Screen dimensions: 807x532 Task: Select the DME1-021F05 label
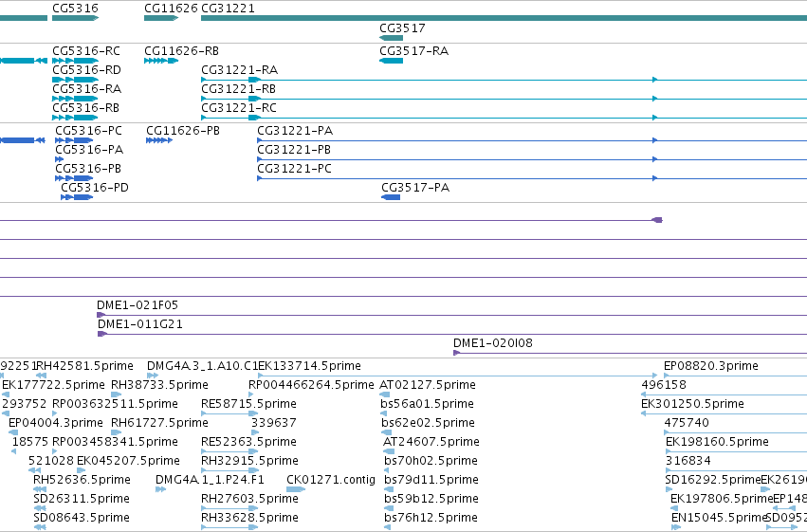138,305
